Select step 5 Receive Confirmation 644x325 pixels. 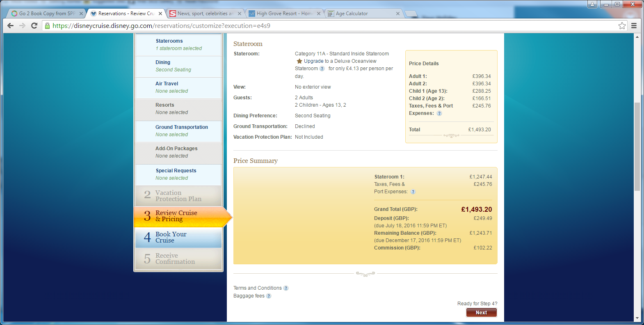click(178, 259)
